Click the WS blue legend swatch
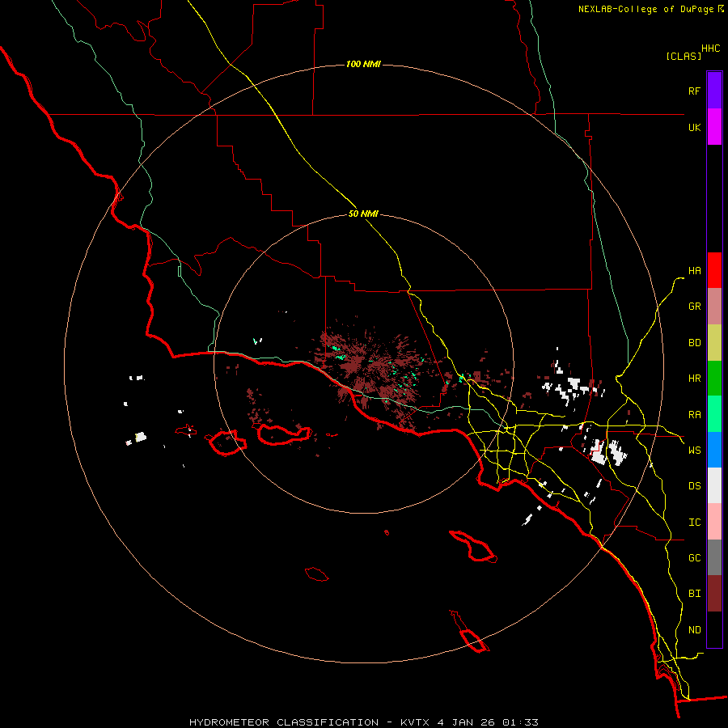Image resolution: width=728 pixels, height=728 pixels. pos(714,450)
